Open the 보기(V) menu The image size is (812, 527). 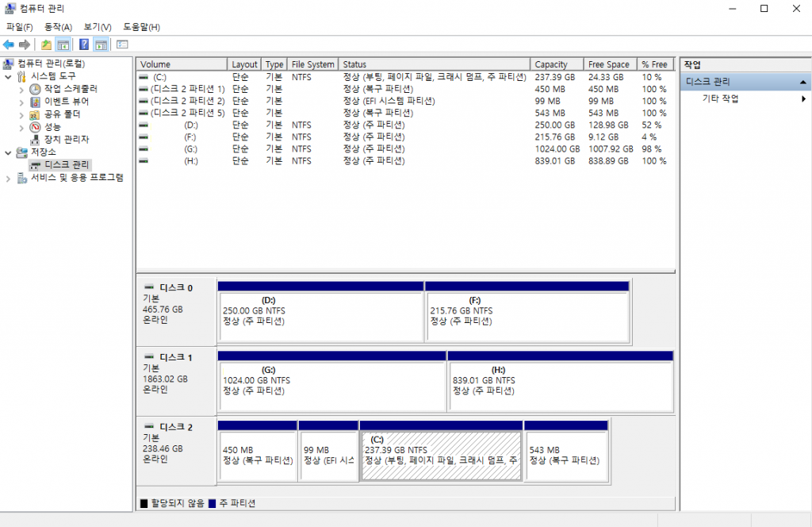point(98,27)
